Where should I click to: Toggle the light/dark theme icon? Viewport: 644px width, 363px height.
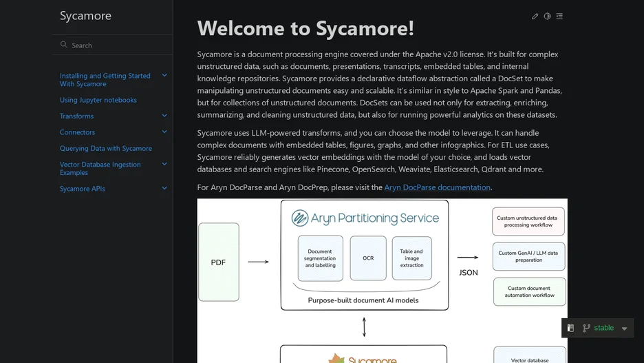coord(547,17)
